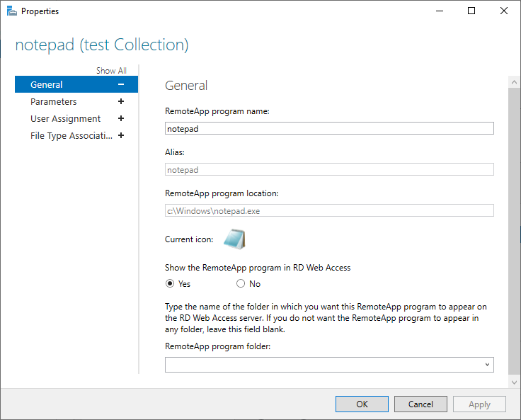Go to the Parameters page
This screenshot has height=420, width=521.
tap(54, 101)
